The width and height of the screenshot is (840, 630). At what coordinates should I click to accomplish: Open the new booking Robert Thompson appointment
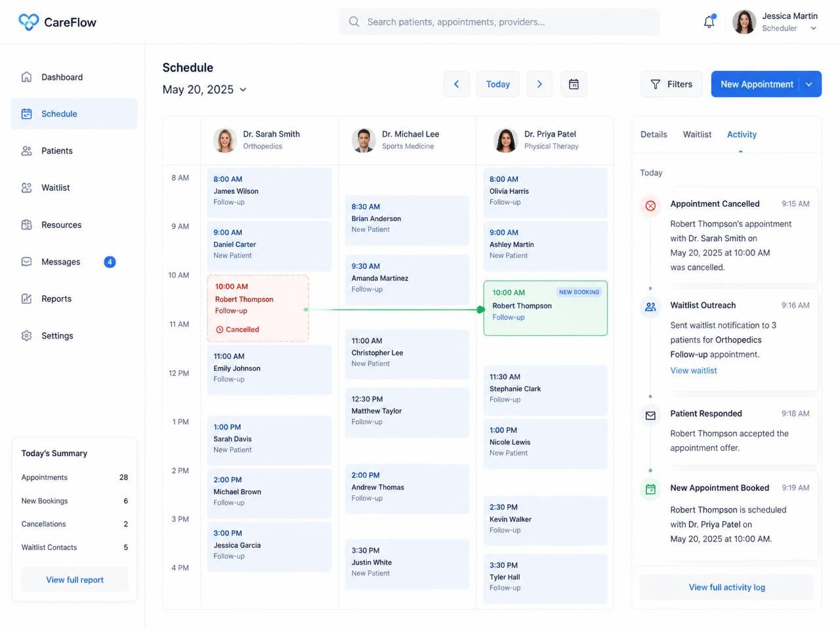click(545, 308)
